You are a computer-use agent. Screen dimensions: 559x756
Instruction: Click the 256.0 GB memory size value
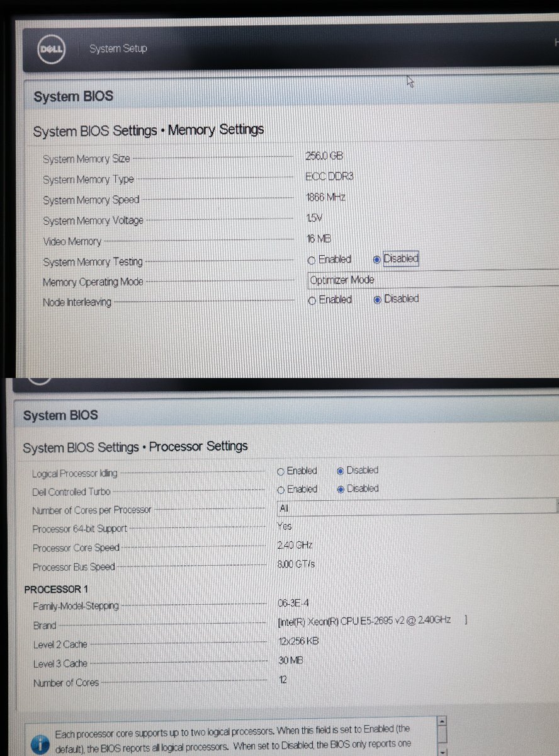324,156
